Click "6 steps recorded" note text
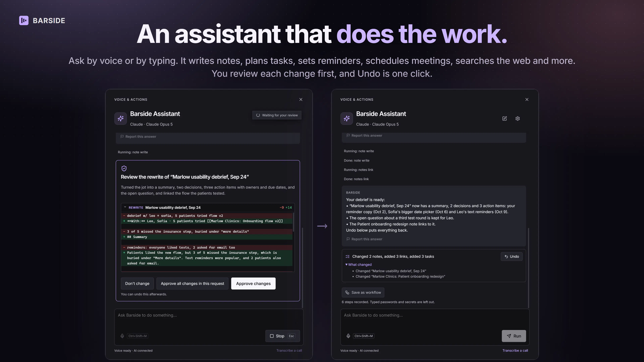 pyautogui.click(x=388, y=302)
